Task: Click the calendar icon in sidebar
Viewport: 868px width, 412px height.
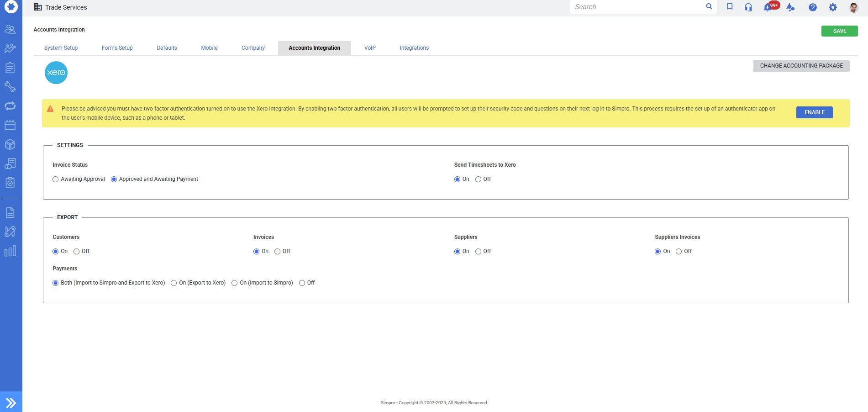Action: pyautogui.click(x=10, y=125)
